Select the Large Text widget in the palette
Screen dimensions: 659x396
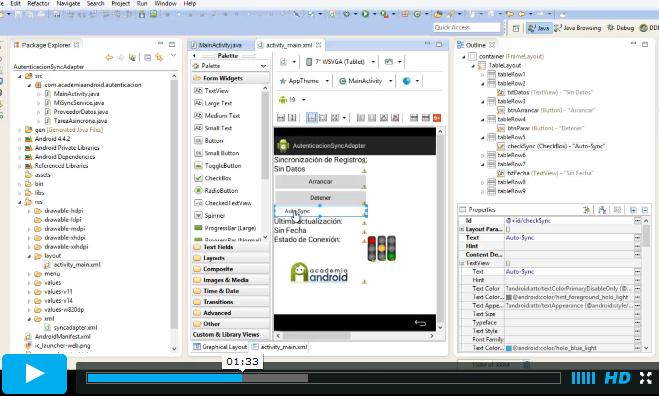tap(213, 103)
